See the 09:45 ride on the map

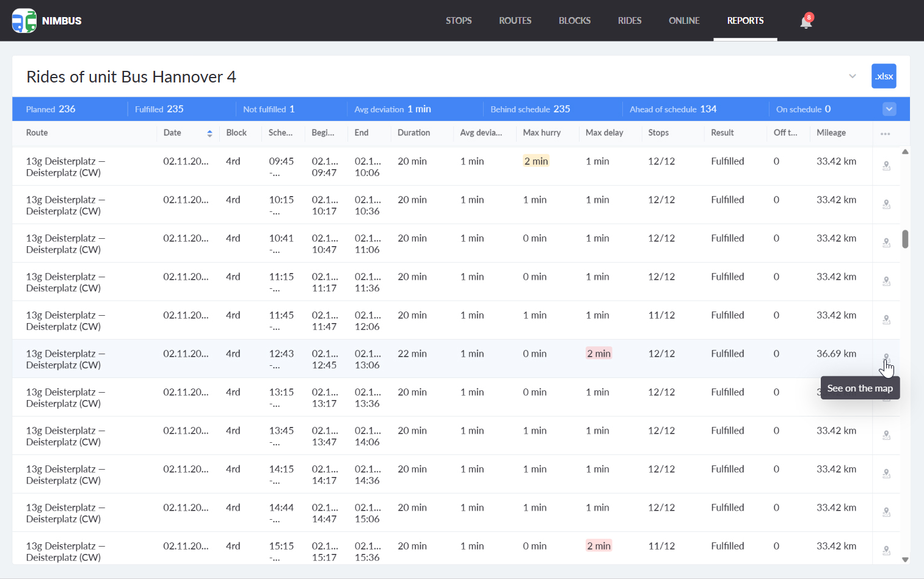[886, 166]
